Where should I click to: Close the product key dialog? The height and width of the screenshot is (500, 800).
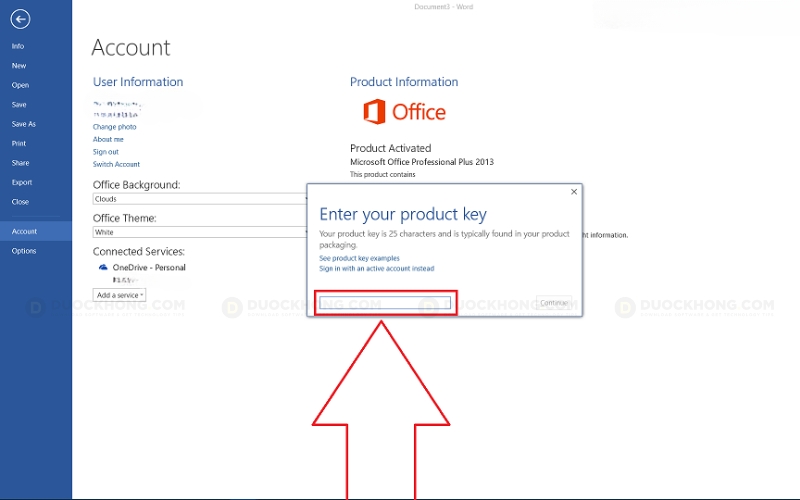574,192
